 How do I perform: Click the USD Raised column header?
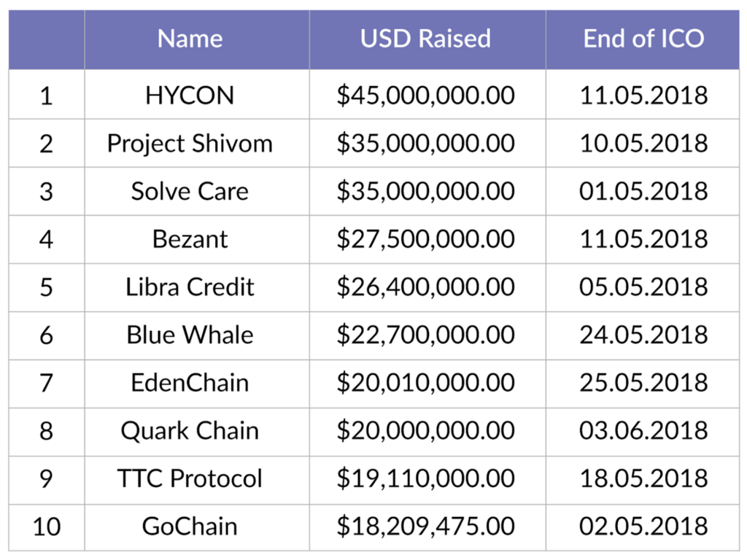point(425,39)
